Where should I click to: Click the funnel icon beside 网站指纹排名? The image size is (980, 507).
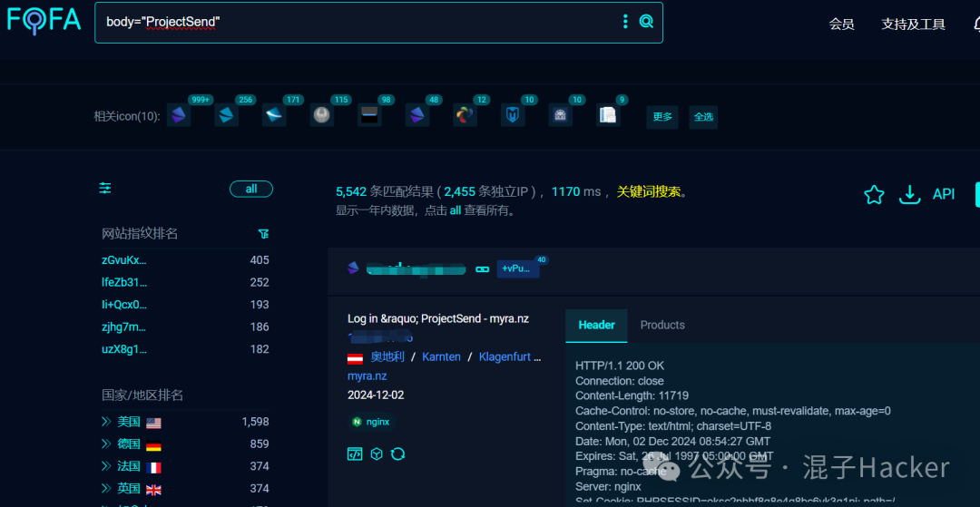click(264, 233)
